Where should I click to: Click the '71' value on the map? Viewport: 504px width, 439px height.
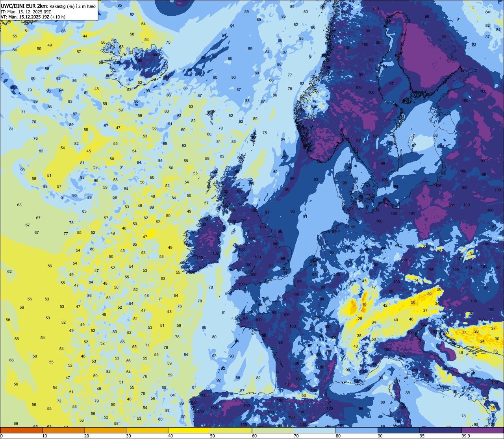pos(161,299)
